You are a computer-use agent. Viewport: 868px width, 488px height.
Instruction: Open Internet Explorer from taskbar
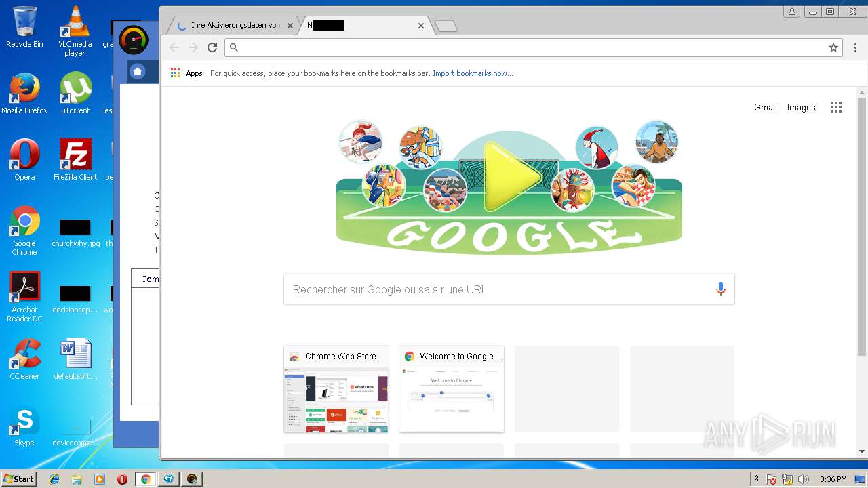pyautogui.click(x=54, y=479)
